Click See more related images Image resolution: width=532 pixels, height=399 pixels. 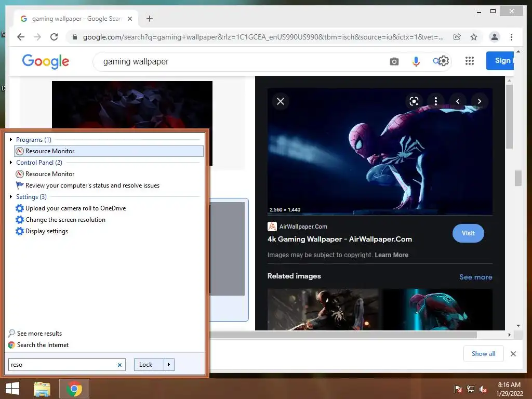[x=476, y=277]
